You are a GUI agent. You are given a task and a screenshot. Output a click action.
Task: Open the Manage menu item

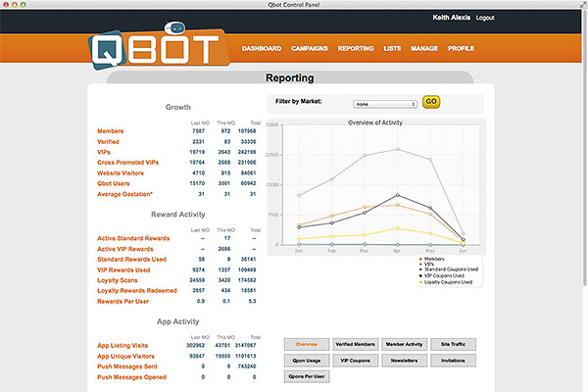(424, 48)
